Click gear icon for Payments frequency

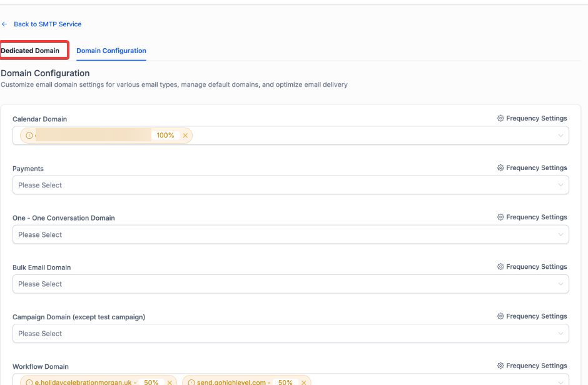pyautogui.click(x=500, y=167)
